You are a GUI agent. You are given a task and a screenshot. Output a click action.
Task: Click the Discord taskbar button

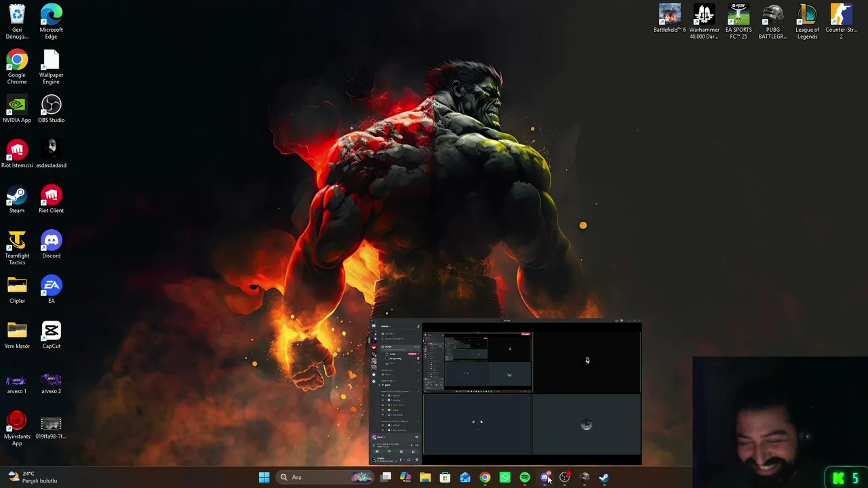click(x=545, y=477)
